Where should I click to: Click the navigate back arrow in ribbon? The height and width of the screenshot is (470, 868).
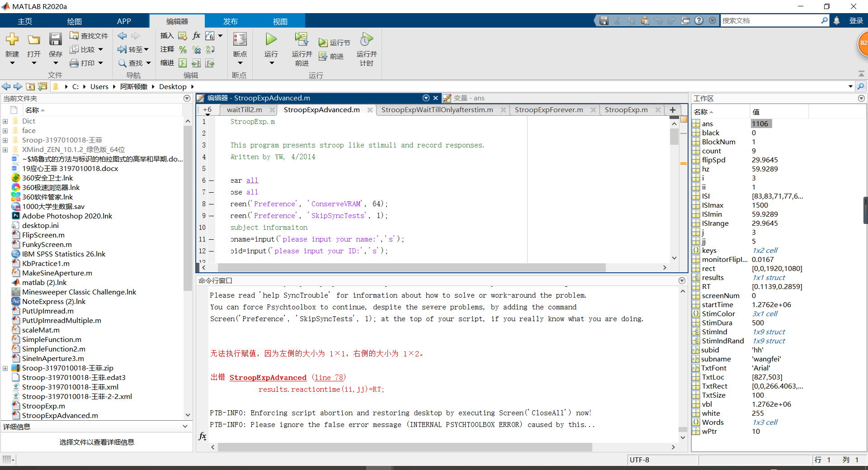[122, 36]
